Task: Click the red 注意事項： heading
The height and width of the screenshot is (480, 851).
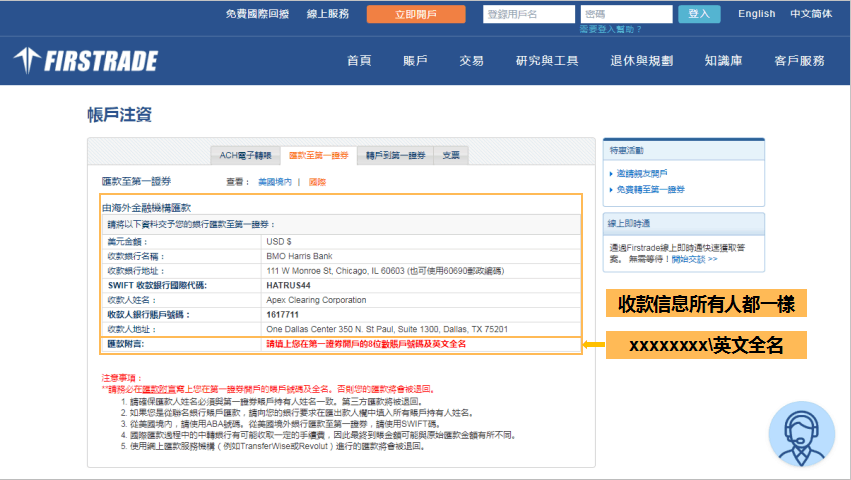Action: pos(122,378)
